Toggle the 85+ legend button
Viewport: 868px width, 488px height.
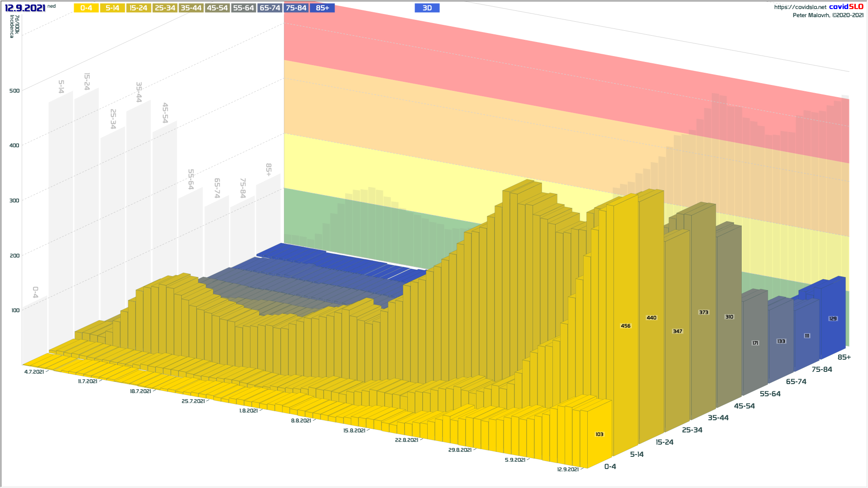322,8
